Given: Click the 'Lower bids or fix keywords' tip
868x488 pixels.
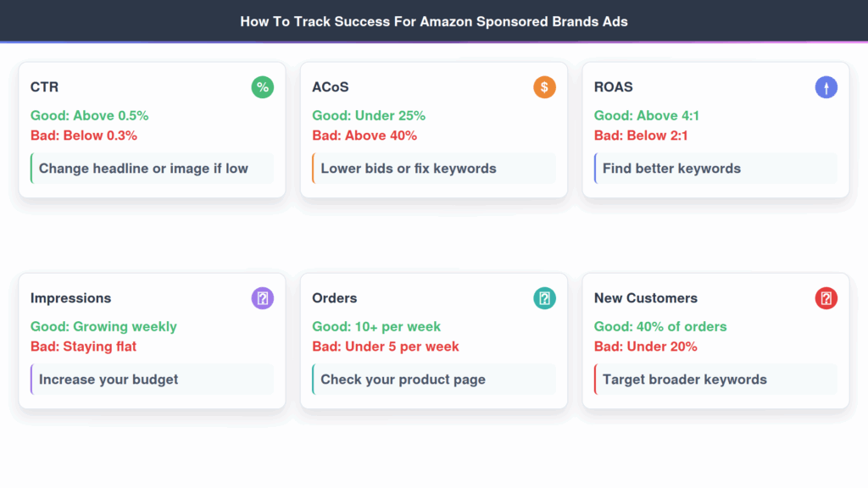Looking at the screenshot, I should (x=409, y=169).
